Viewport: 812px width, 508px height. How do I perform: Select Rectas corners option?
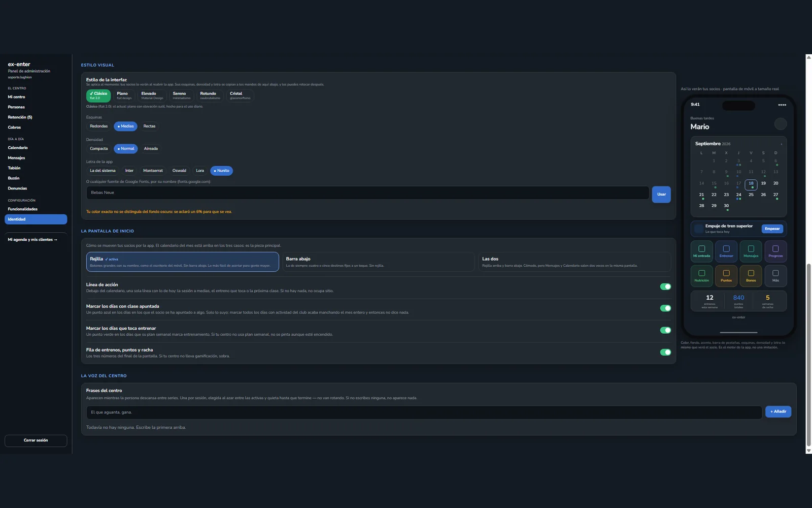(x=149, y=126)
